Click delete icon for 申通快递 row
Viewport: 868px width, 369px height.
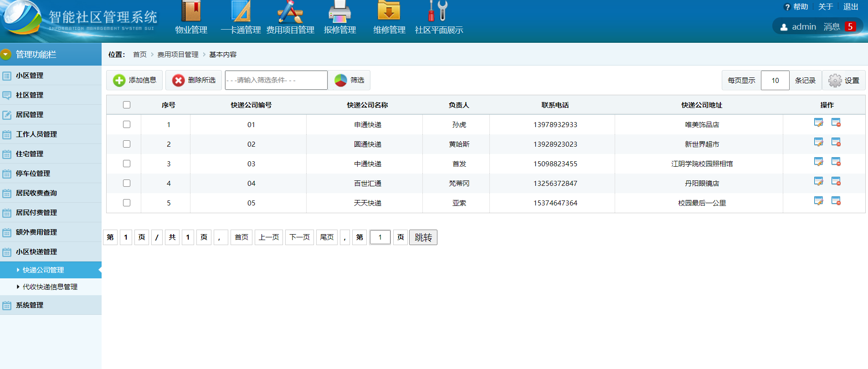coord(836,123)
